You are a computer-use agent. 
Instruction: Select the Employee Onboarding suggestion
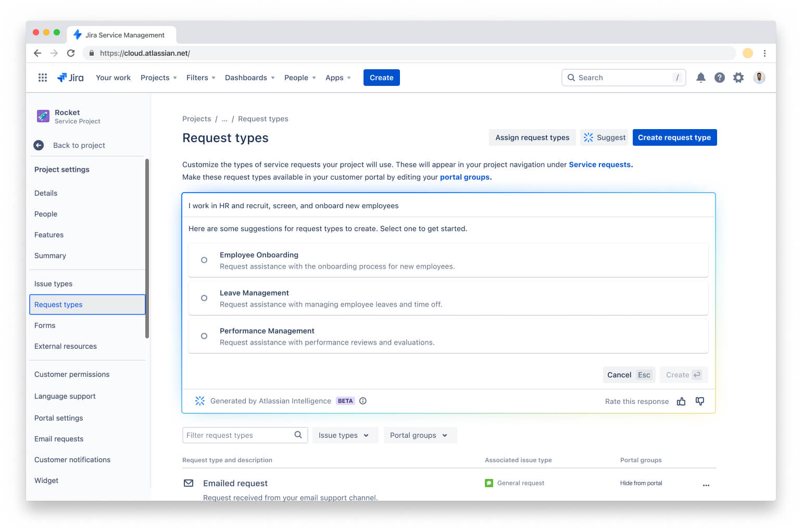point(204,260)
